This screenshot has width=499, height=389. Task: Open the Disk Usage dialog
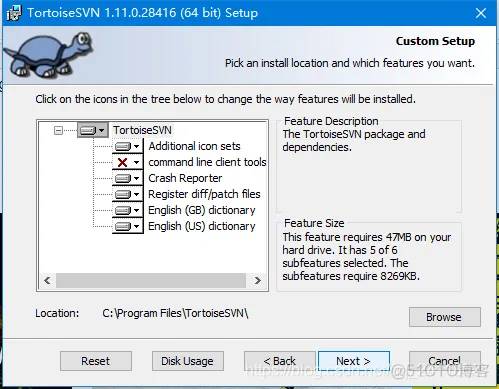coord(188,361)
